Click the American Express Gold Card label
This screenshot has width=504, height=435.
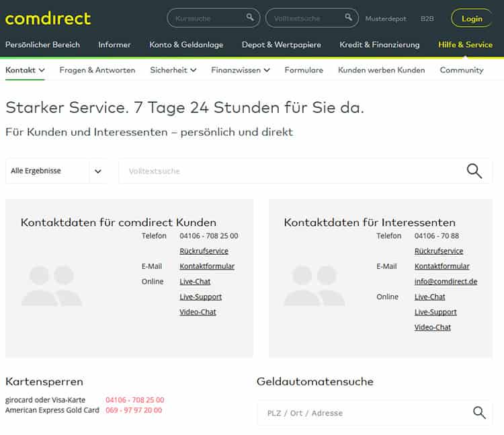tap(52, 410)
